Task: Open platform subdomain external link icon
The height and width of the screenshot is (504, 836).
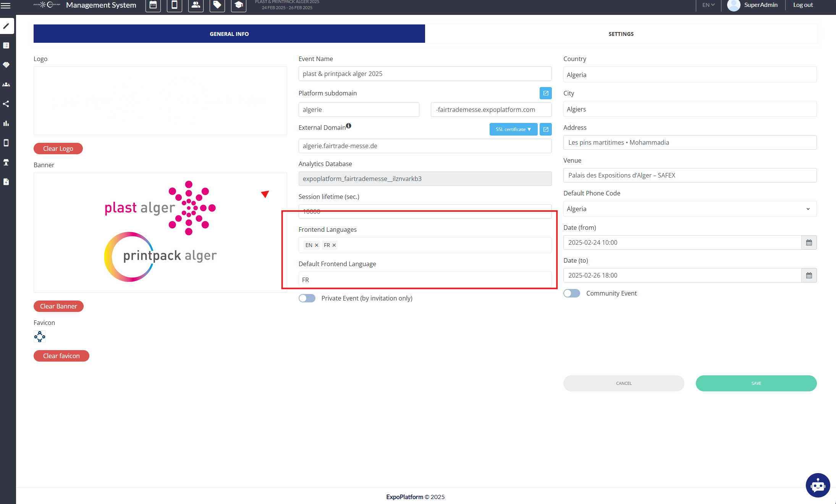Action: point(545,93)
